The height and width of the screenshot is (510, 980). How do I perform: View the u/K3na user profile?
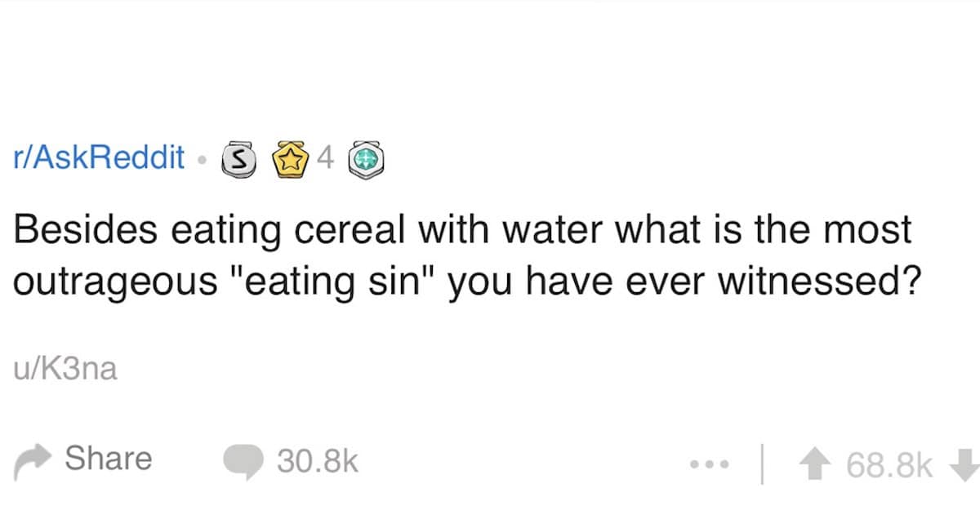coord(65,370)
